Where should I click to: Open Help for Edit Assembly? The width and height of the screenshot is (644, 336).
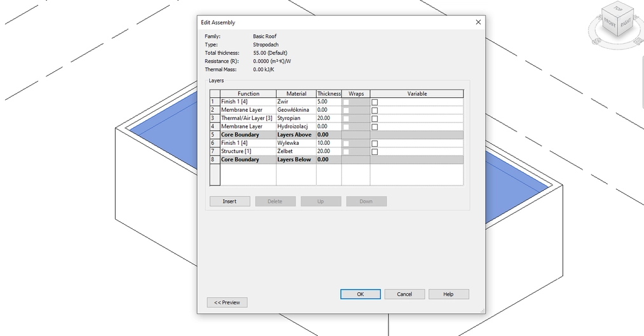(x=448, y=294)
